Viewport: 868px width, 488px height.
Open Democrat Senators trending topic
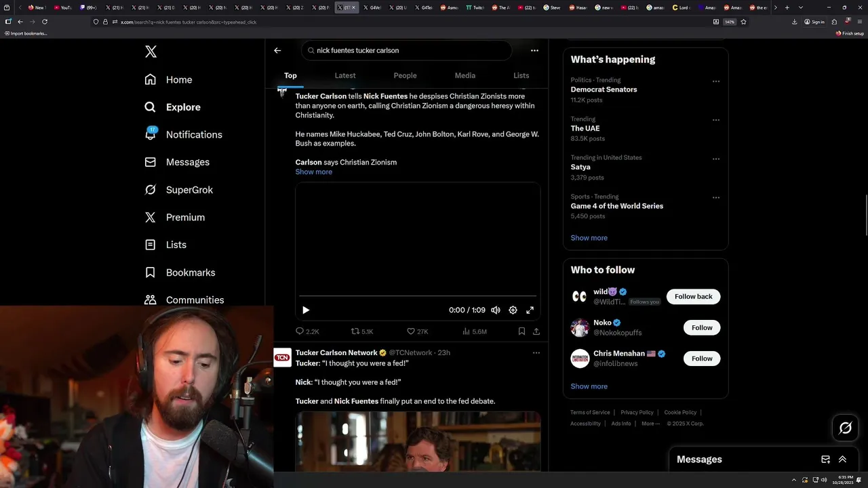[604, 89]
